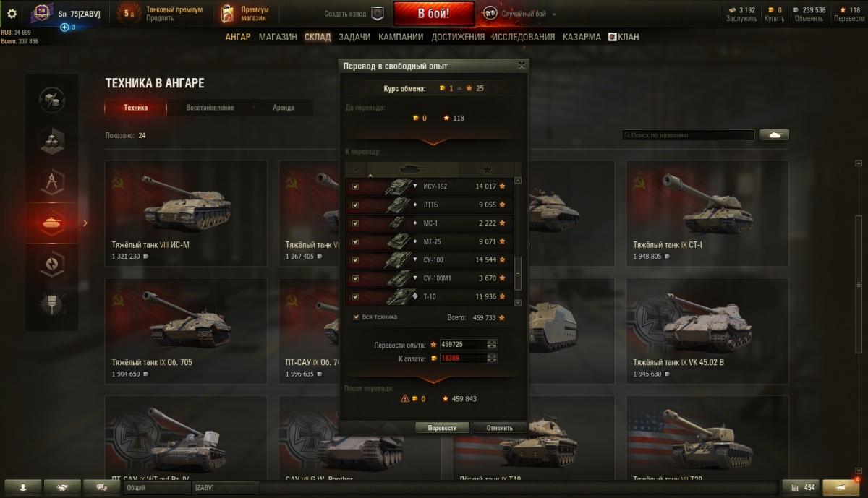
Task: Select the blueprints compass sidebar icon
Action: (52, 181)
